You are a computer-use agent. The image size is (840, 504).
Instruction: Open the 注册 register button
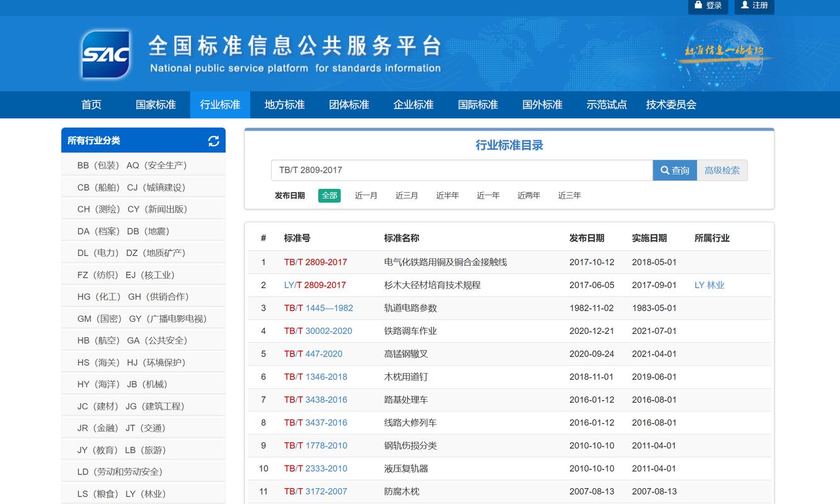pyautogui.click(x=754, y=5)
